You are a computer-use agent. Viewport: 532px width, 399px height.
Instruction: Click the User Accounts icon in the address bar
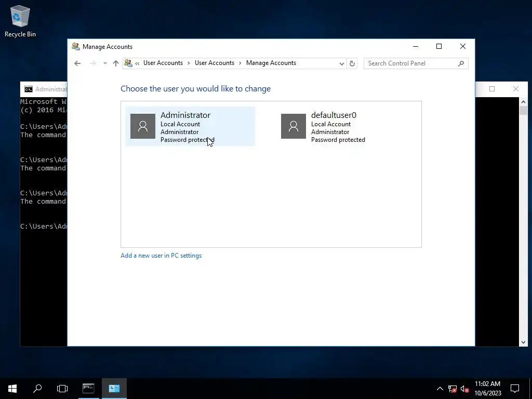pyautogui.click(x=128, y=63)
